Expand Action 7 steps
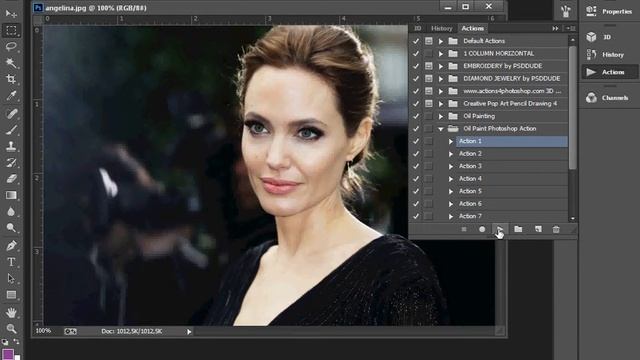Viewport: 640px width, 360px height. [451, 216]
